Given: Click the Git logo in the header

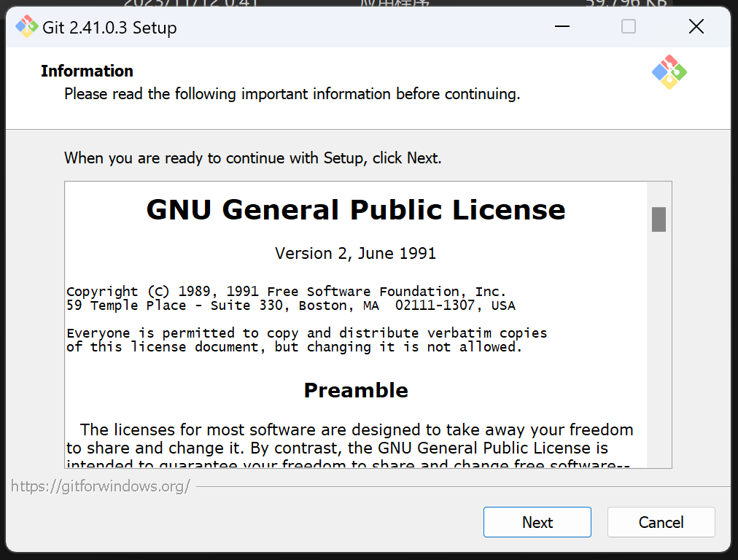Looking at the screenshot, I should 669,72.
